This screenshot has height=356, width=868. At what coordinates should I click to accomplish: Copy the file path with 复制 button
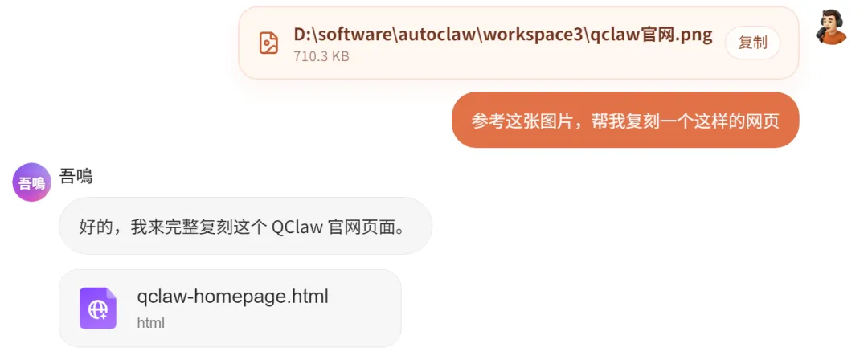pos(752,43)
